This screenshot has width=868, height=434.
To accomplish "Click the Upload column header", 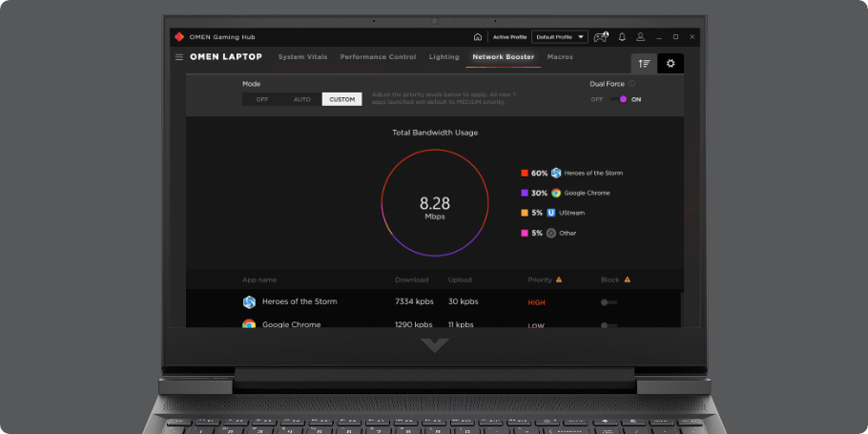I will coord(460,279).
